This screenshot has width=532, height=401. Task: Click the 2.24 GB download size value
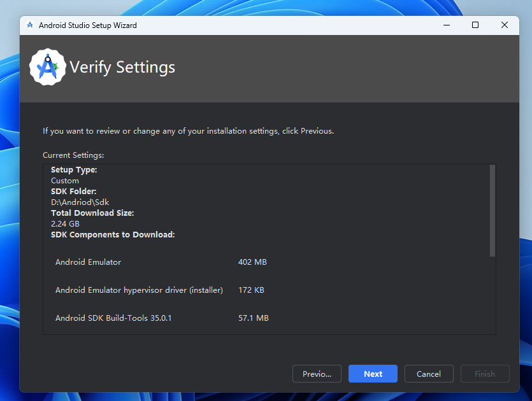click(x=65, y=223)
